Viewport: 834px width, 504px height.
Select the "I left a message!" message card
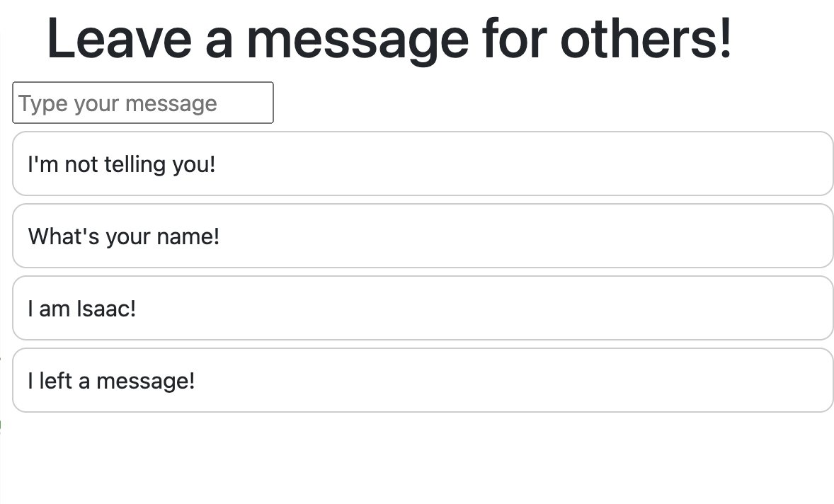click(x=423, y=381)
